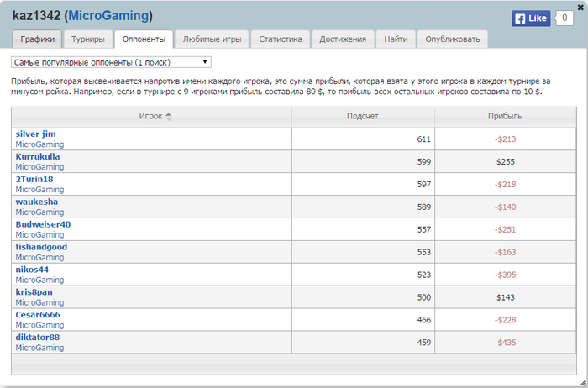
Task: Open the Любимые игры tab
Action: click(x=212, y=39)
